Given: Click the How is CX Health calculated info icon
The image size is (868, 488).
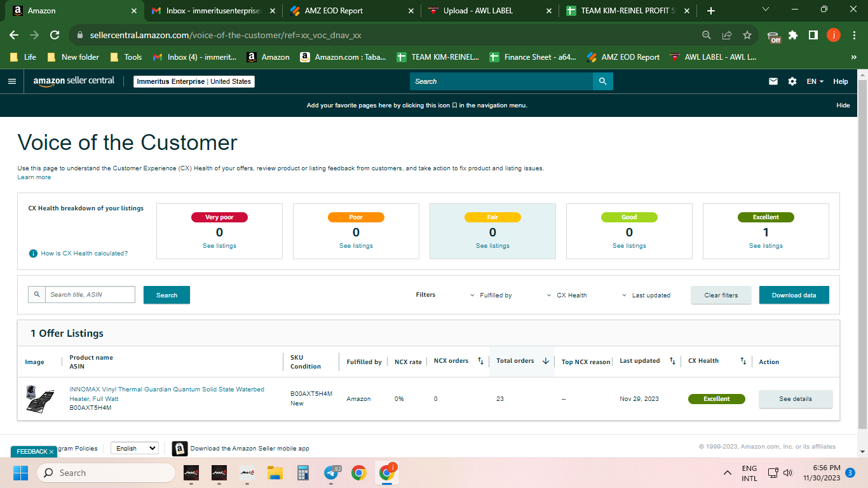Looking at the screenshot, I should (x=34, y=254).
